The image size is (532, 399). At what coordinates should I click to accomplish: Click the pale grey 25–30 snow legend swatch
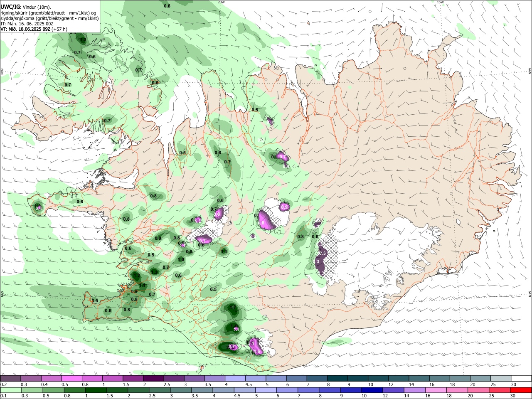(501, 379)
